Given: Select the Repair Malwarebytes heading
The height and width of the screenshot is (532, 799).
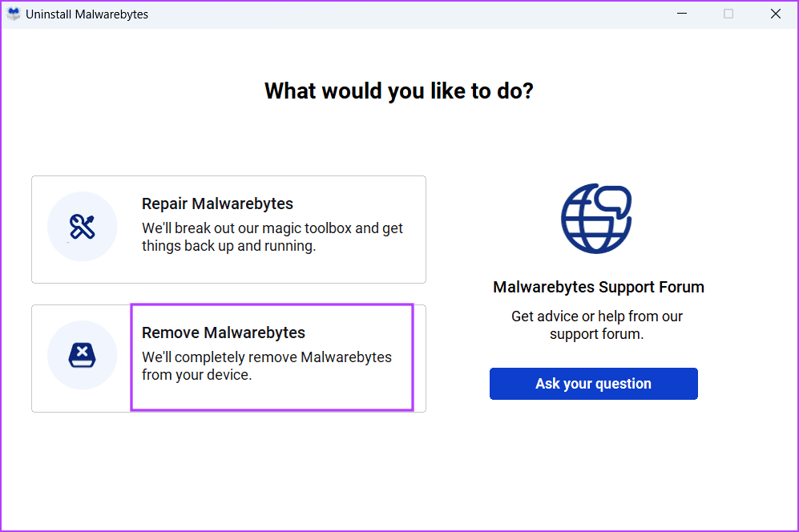Looking at the screenshot, I should pyautogui.click(x=218, y=204).
